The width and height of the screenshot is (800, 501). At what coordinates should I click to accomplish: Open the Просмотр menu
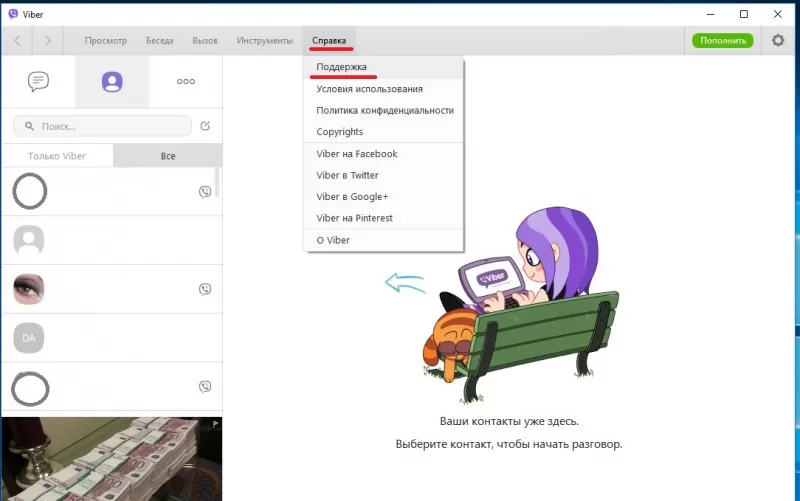(106, 40)
